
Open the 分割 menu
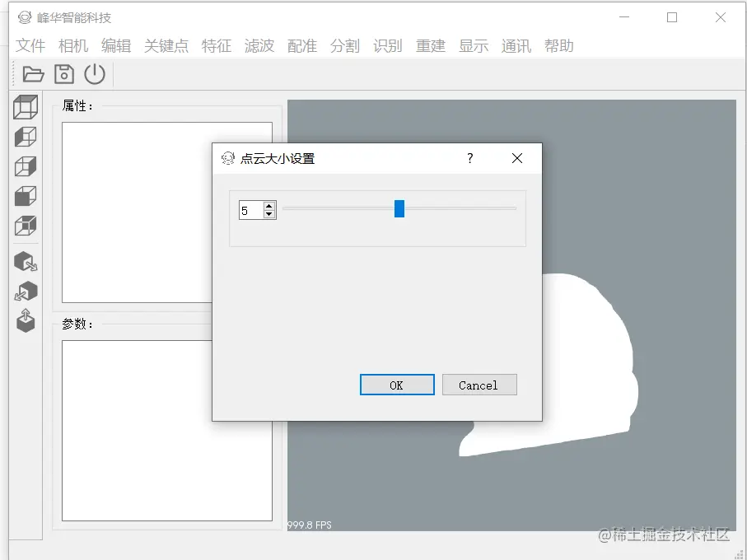(x=345, y=46)
